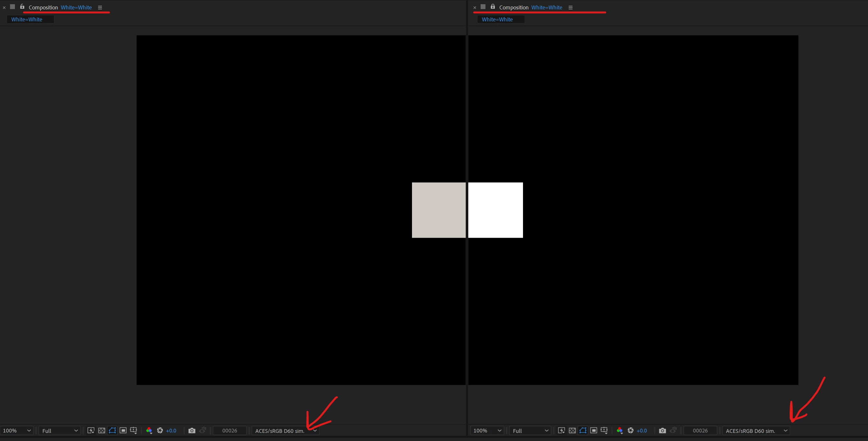This screenshot has height=441, width=868.
Task: Toggle mask and shape path visibility left viewer
Action: [112, 431]
